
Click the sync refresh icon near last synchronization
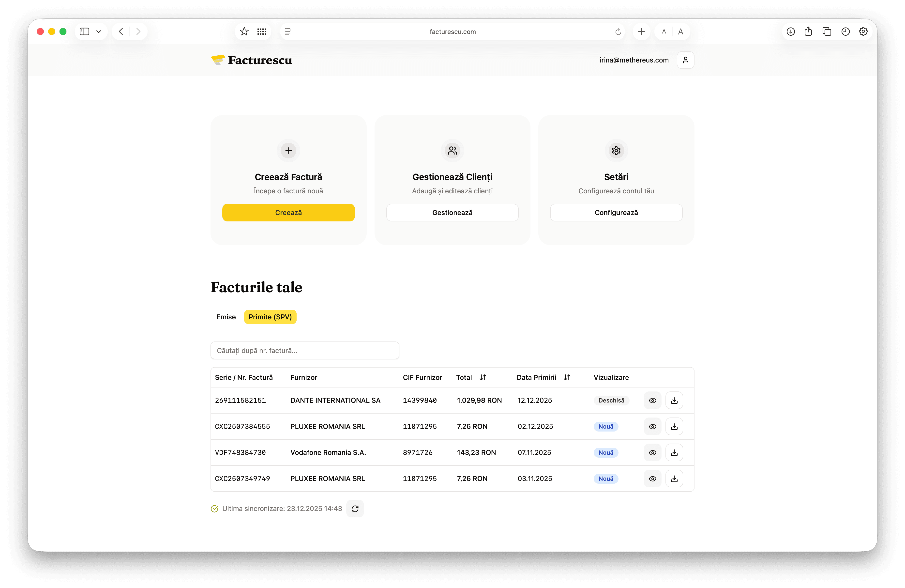tap(355, 509)
